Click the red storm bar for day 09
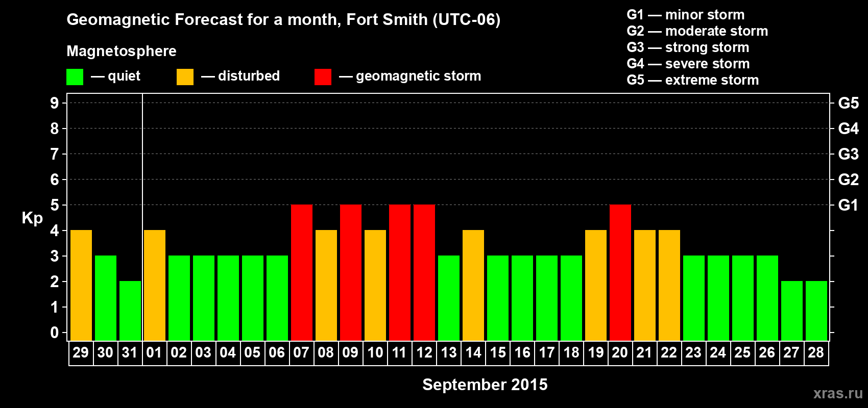Viewport: 868px width, 408px height. pyautogui.click(x=351, y=273)
